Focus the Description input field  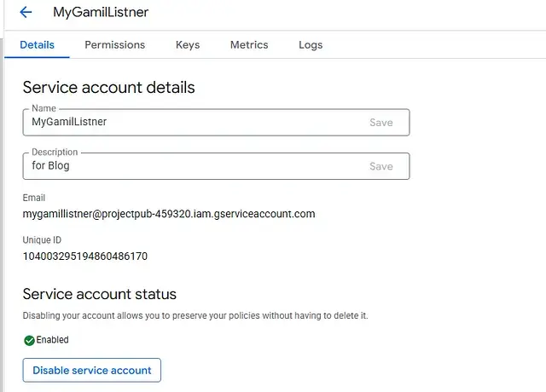[x=196, y=166]
